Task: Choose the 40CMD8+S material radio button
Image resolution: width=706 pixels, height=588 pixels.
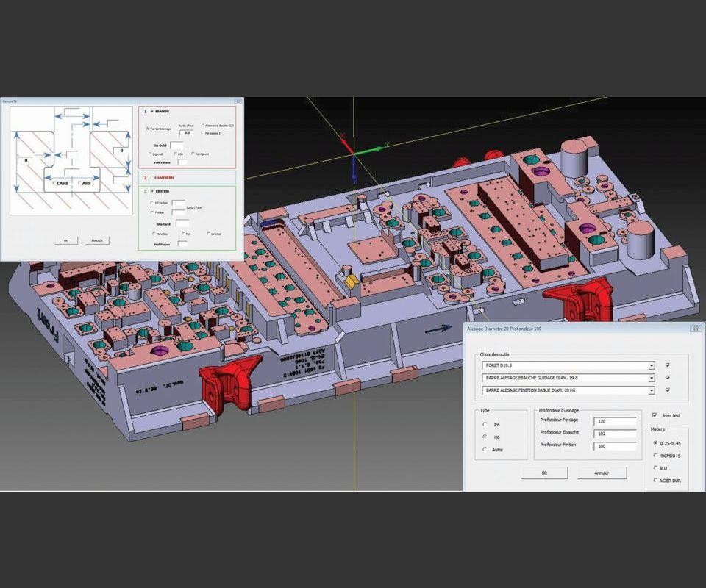Action: point(655,456)
